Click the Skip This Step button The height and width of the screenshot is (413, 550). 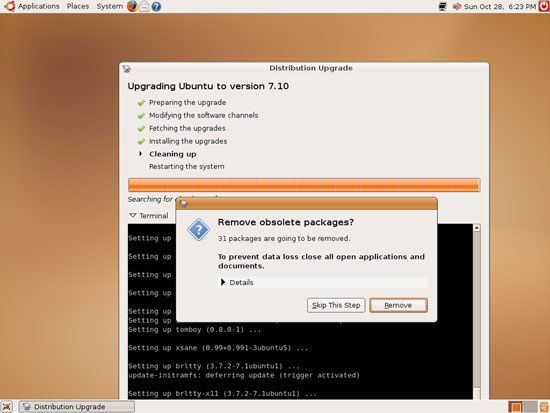pyautogui.click(x=336, y=305)
